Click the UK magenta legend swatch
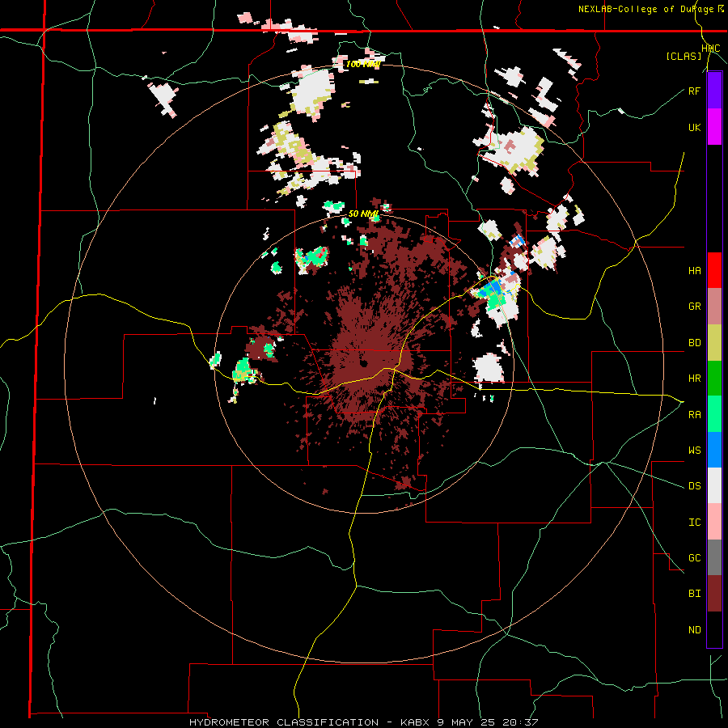 [x=714, y=127]
